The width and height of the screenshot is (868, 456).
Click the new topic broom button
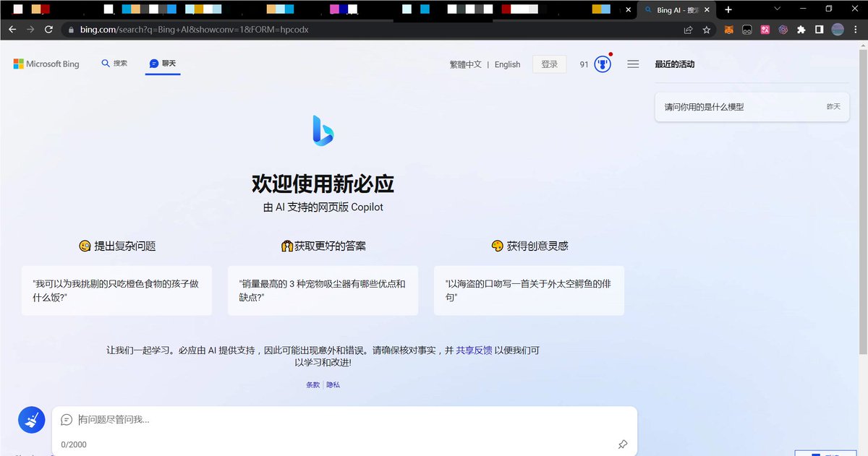(x=31, y=420)
